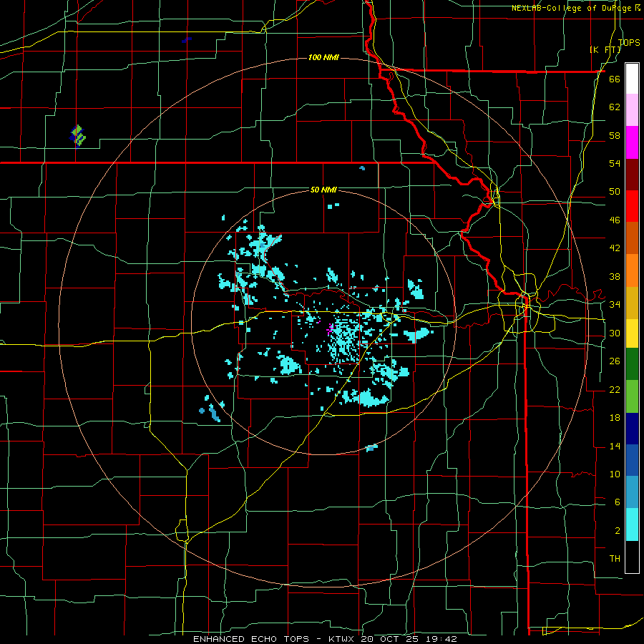This screenshot has width=644, height=644.
Task: Click the light pink legend swatch
Action: (x=632, y=110)
